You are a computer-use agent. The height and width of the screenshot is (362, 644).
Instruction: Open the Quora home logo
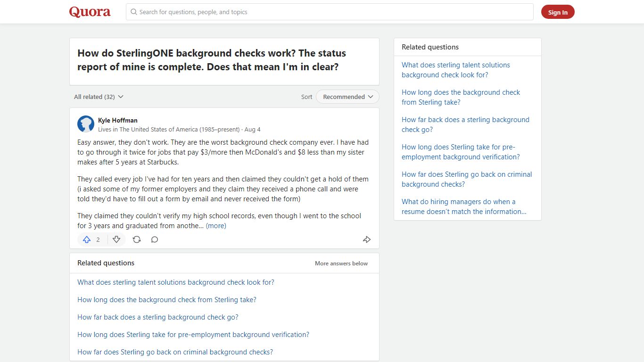(90, 12)
